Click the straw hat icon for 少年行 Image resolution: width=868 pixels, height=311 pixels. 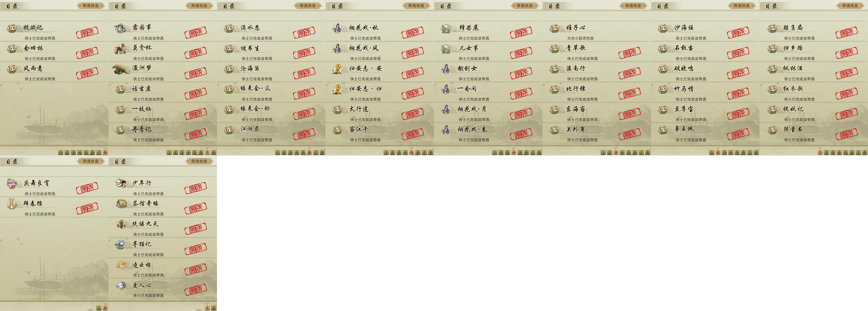pyautogui.click(x=121, y=183)
